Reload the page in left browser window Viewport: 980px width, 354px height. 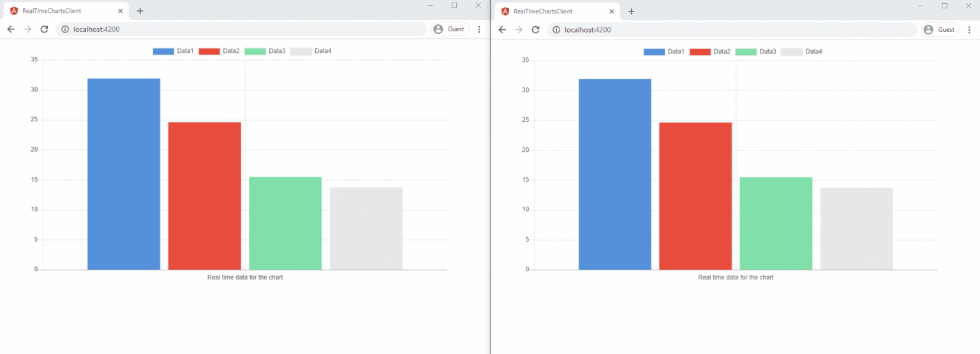44,29
